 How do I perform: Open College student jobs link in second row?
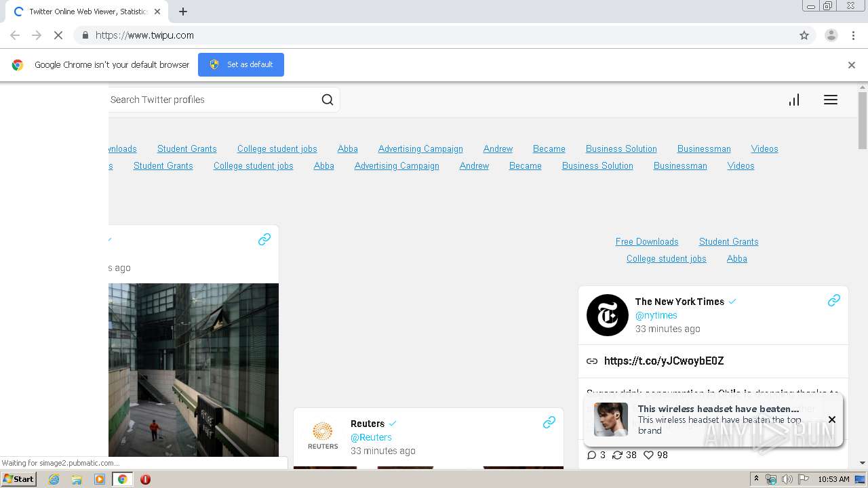(254, 165)
